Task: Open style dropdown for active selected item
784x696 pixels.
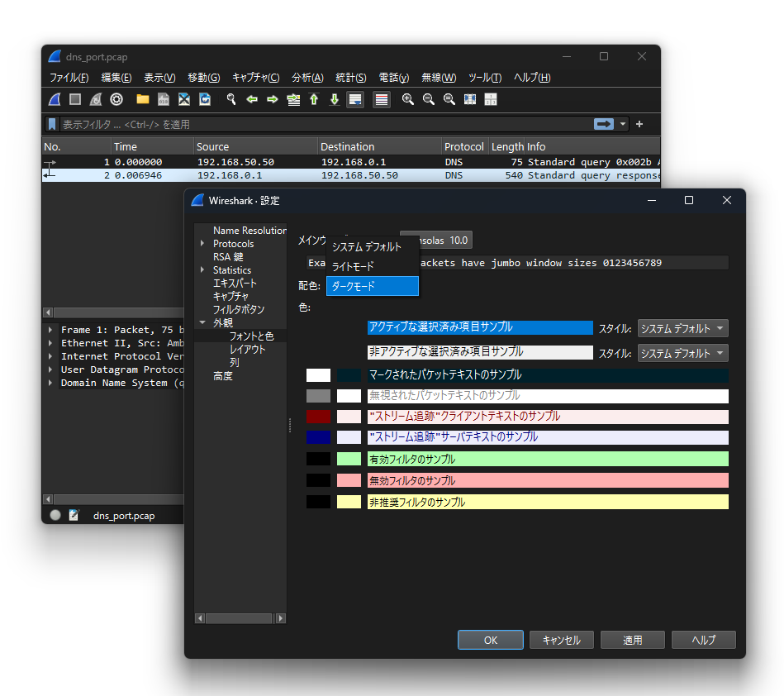Action: [x=682, y=328]
